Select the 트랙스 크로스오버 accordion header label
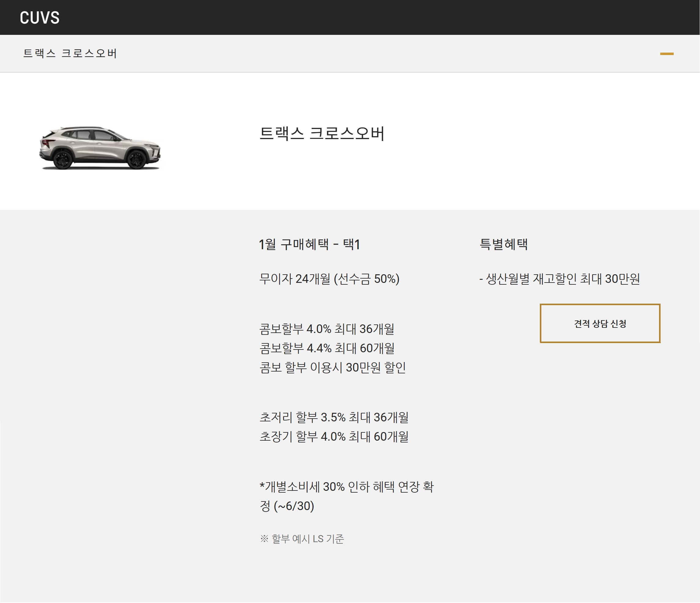Screen dimensions: 700x603 [70, 54]
